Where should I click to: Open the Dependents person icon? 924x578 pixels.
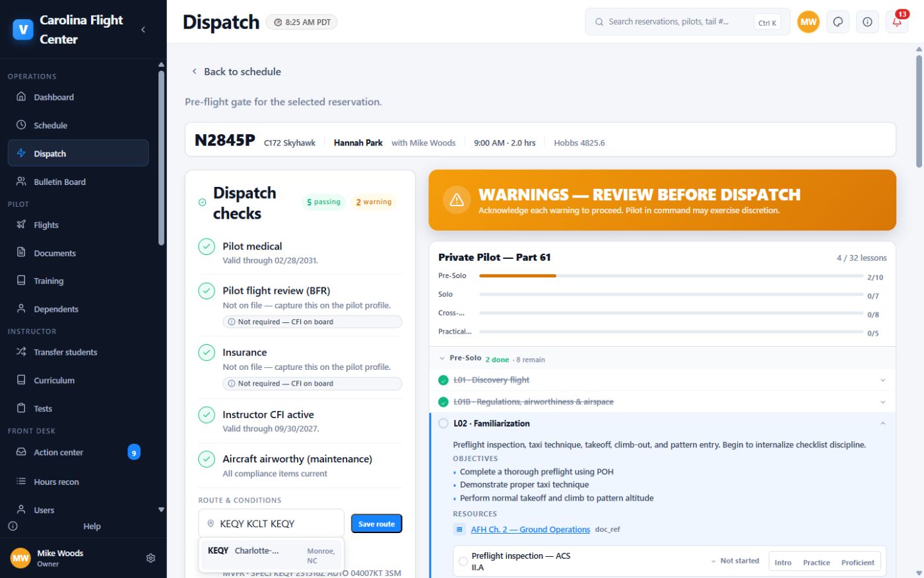[x=21, y=308]
